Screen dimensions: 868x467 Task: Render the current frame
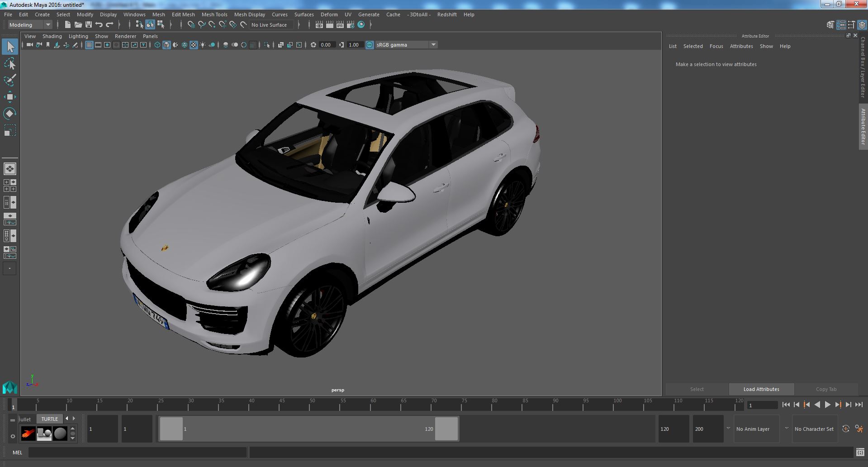tap(330, 25)
